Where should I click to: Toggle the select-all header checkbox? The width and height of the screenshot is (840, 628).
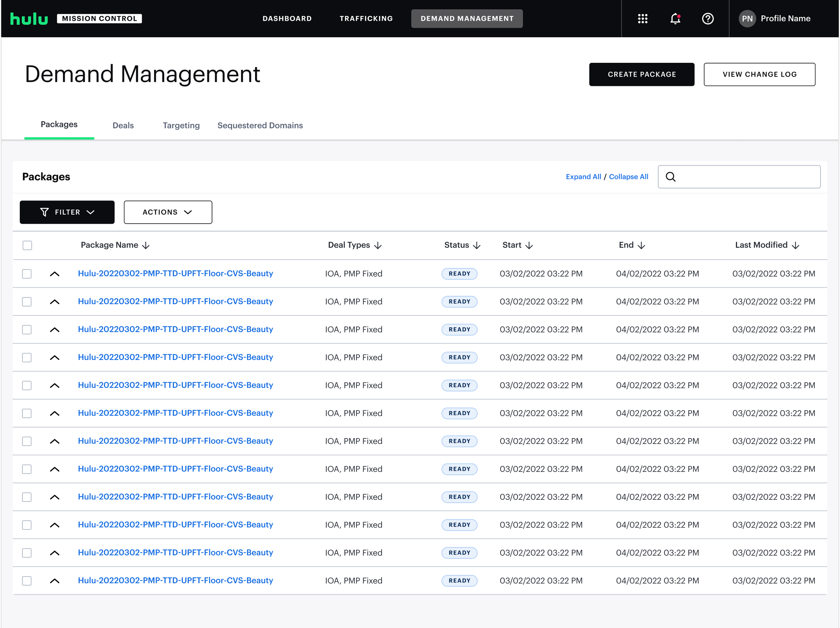point(27,245)
